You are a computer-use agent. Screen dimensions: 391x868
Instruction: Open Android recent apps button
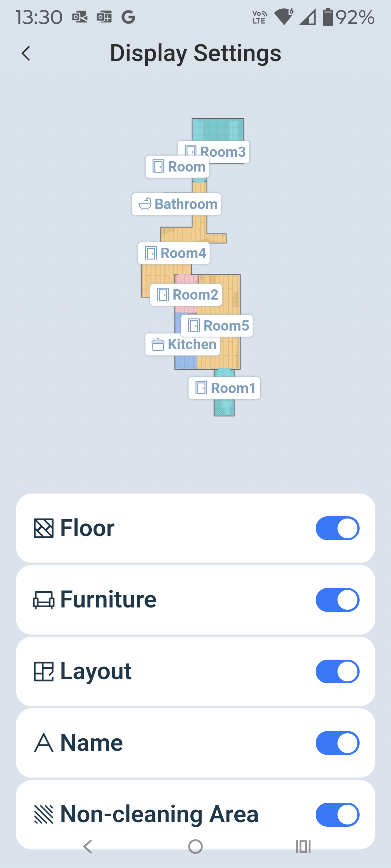[303, 846]
